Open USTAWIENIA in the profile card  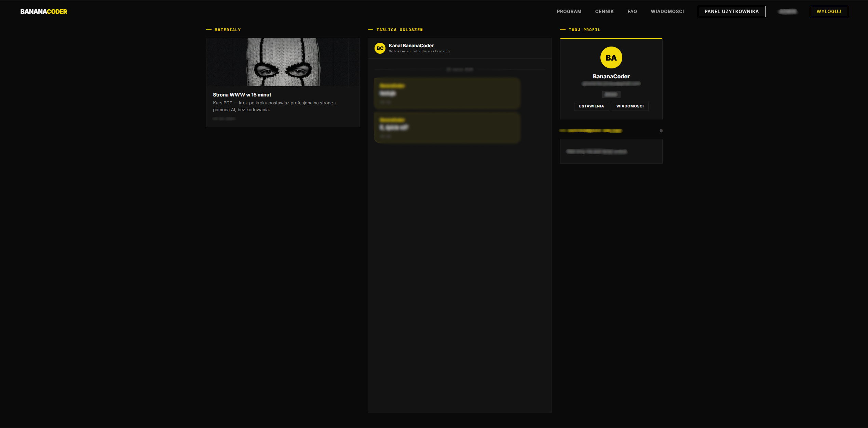591,106
